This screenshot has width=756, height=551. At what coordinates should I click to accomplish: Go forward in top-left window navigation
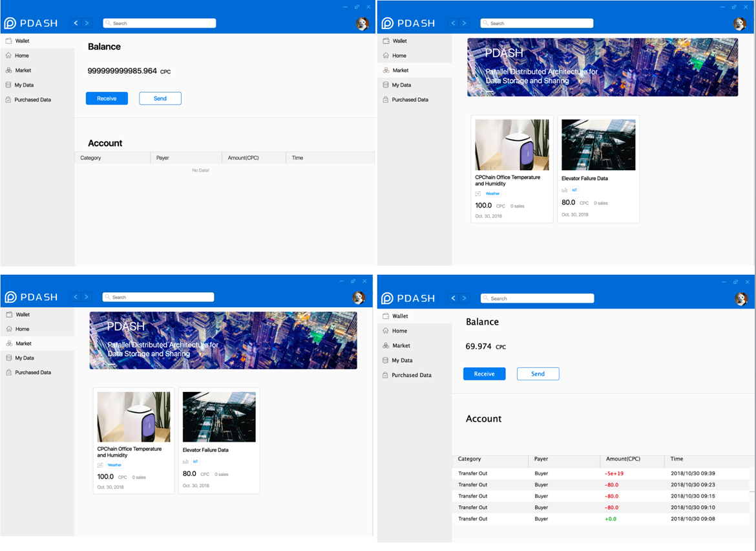click(x=87, y=23)
